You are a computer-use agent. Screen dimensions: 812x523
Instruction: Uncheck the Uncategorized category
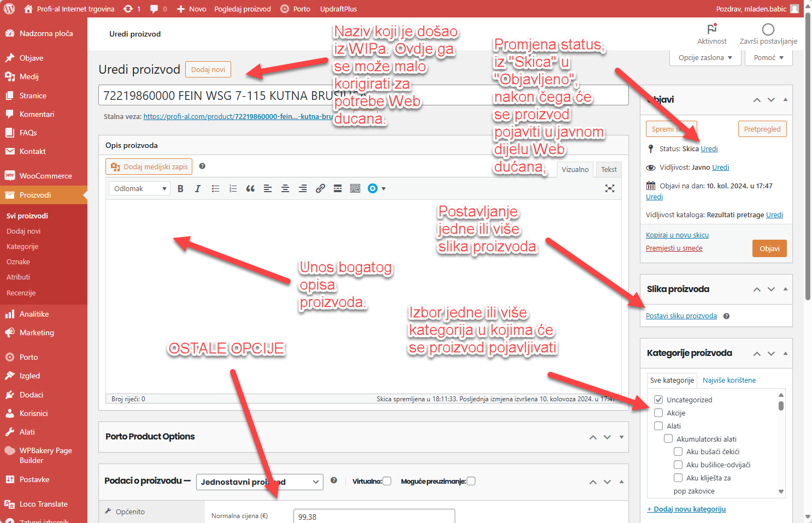point(658,400)
